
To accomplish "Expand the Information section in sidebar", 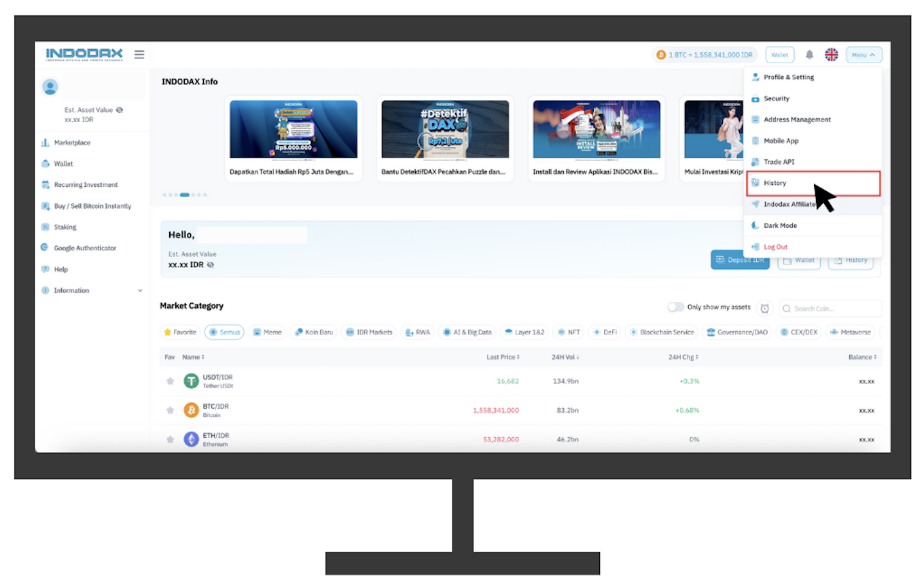I will coord(140,291).
